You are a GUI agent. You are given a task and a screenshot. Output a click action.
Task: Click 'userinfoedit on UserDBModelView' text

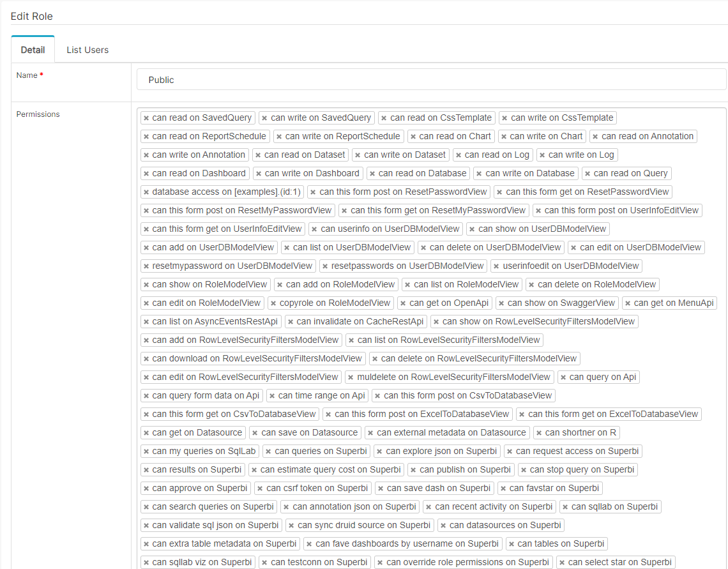pos(571,266)
